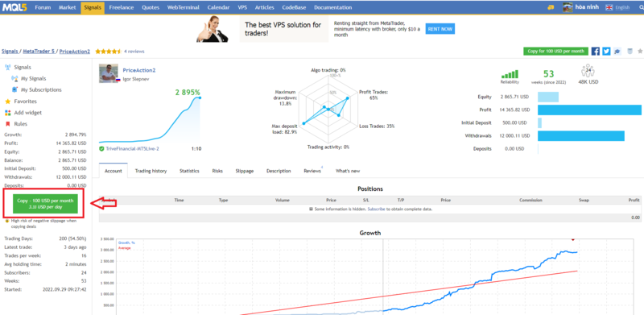The image size is (644, 315).
Task: Click the Russian flag on provider photo
Action: pos(118,80)
